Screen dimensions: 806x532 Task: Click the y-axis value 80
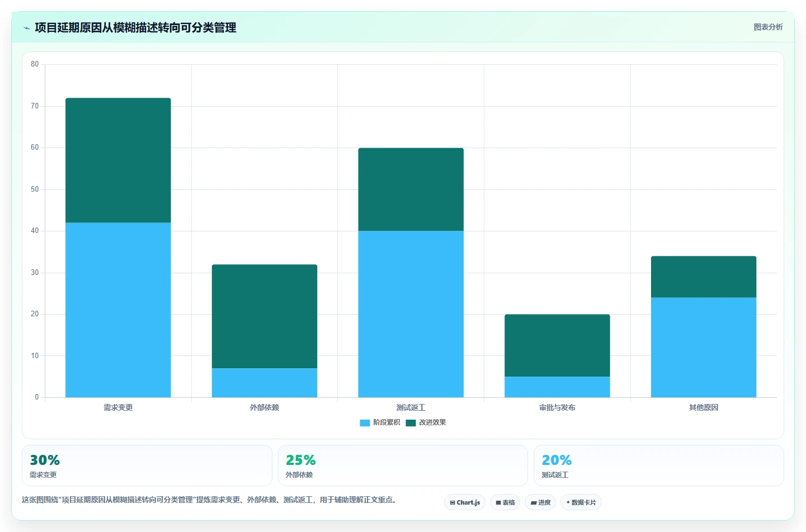pos(35,64)
